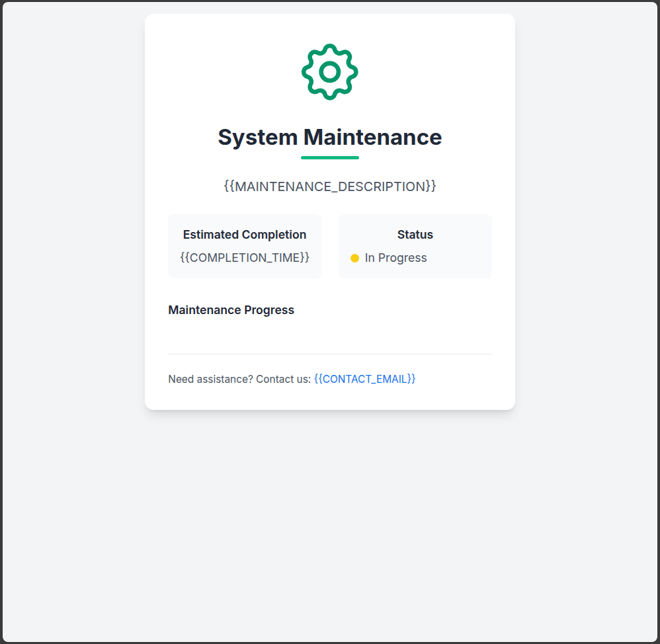Click the green gear maintenance icon
Image resolution: width=660 pixels, height=644 pixels.
[x=329, y=72]
